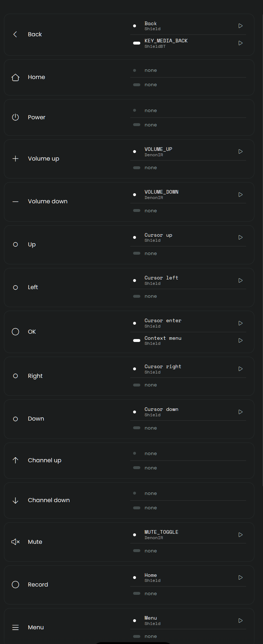Play the Shield Back command
This screenshot has height=644, width=263.
pyautogui.click(x=240, y=26)
